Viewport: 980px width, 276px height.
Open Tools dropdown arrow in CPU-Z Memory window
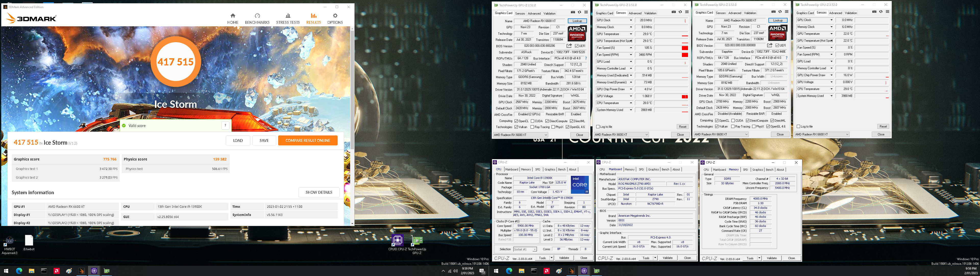759,258
